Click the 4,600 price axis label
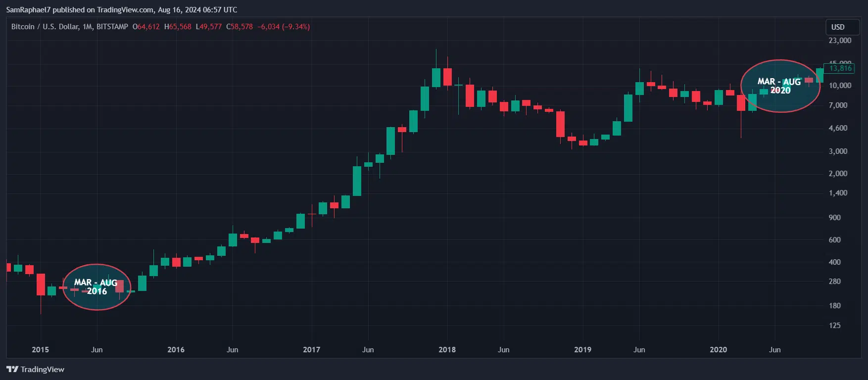 point(838,128)
